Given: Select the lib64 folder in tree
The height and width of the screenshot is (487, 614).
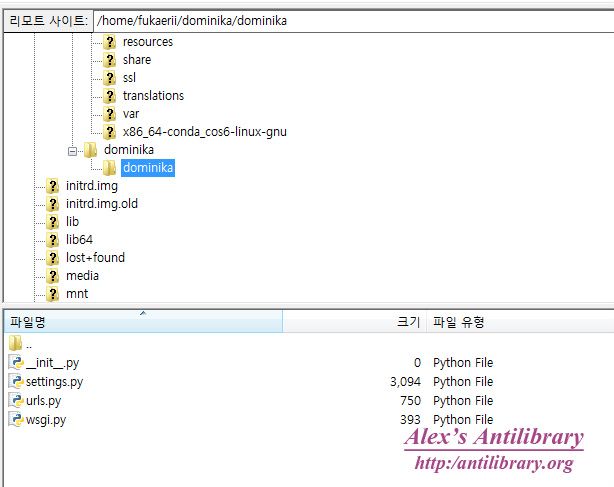Looking at the screenshot, I should [x=79, y=240].
